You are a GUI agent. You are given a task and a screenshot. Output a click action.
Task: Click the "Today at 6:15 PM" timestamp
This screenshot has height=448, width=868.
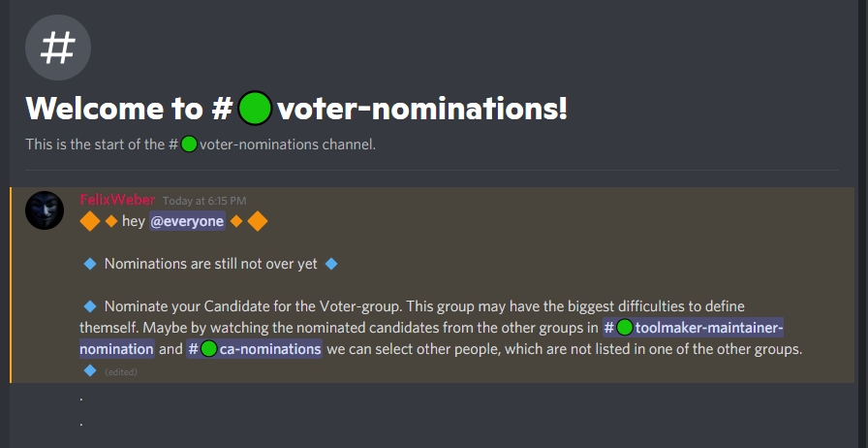click(x=204, y=201)
